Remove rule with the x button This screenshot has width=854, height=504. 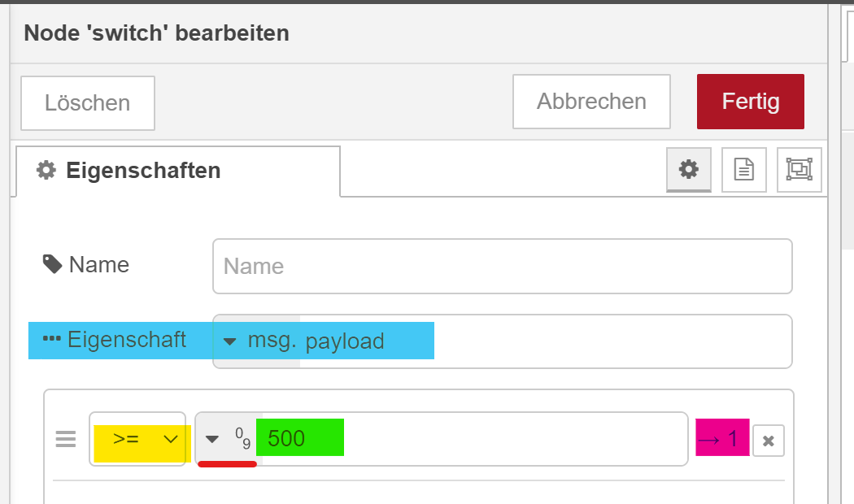(x=769, y=441)
